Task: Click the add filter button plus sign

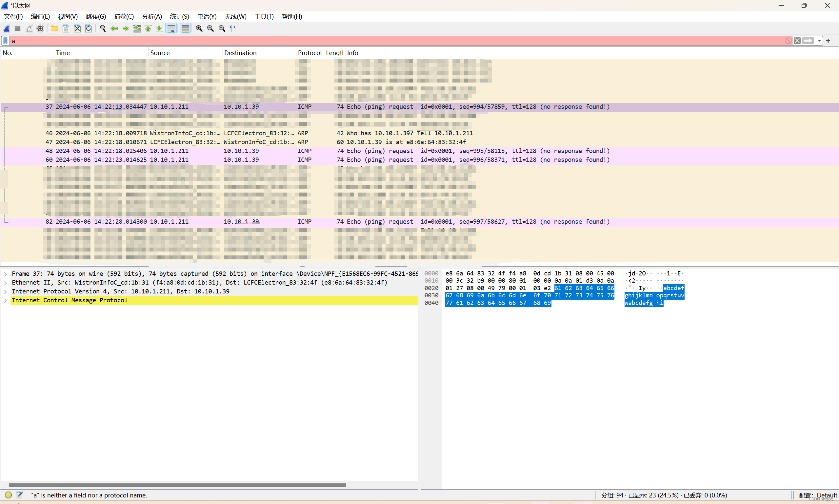Action: click(x=828, y=41)
